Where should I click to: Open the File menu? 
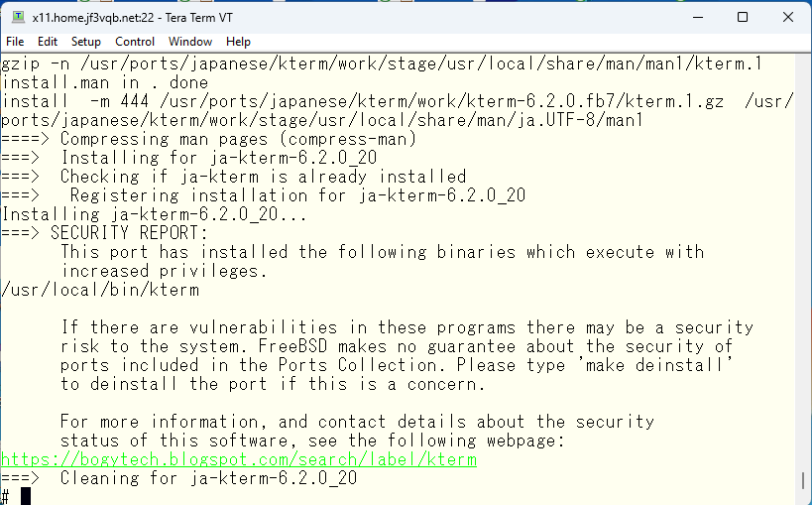(x=15, y=42)
